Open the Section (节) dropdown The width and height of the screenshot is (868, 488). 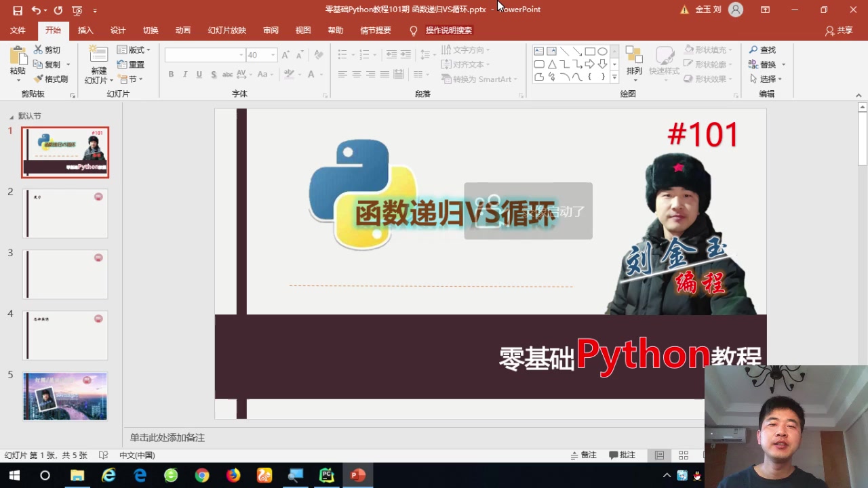[x=130, y=79]
